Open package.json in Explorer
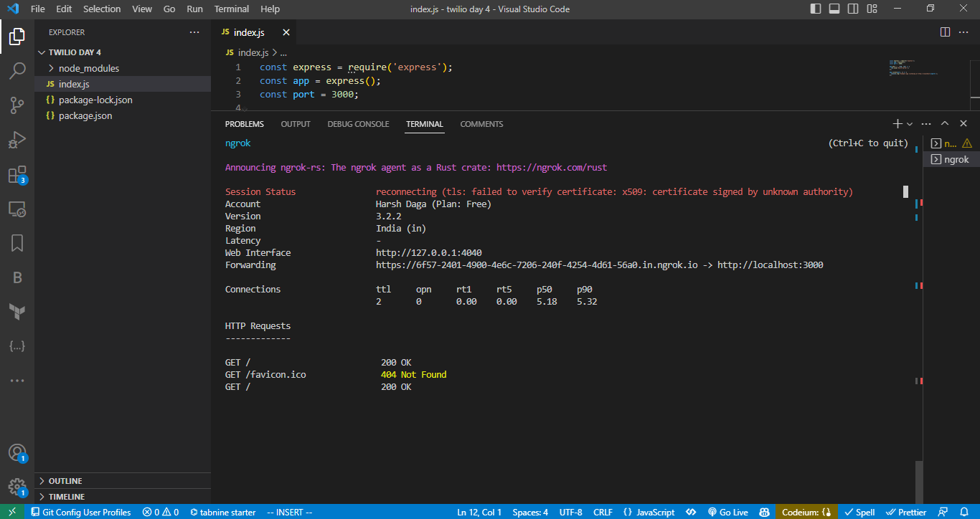This screenshot has width=980, height=519. [x=123, y=115]
